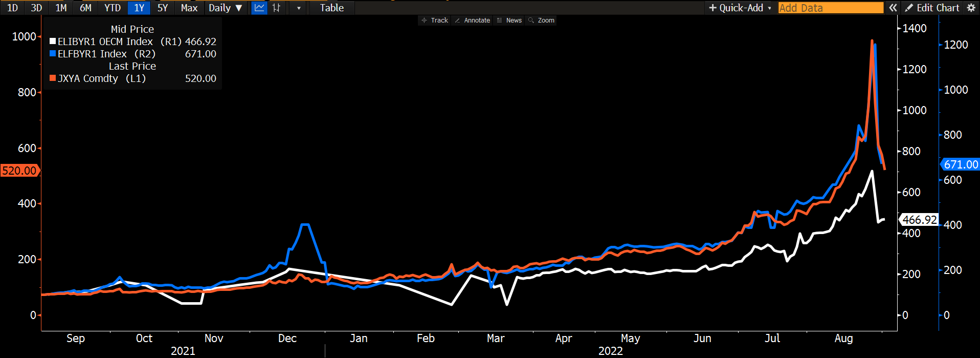Select the 5Y time range
This screenshot has height=358, width=980.
163,8
